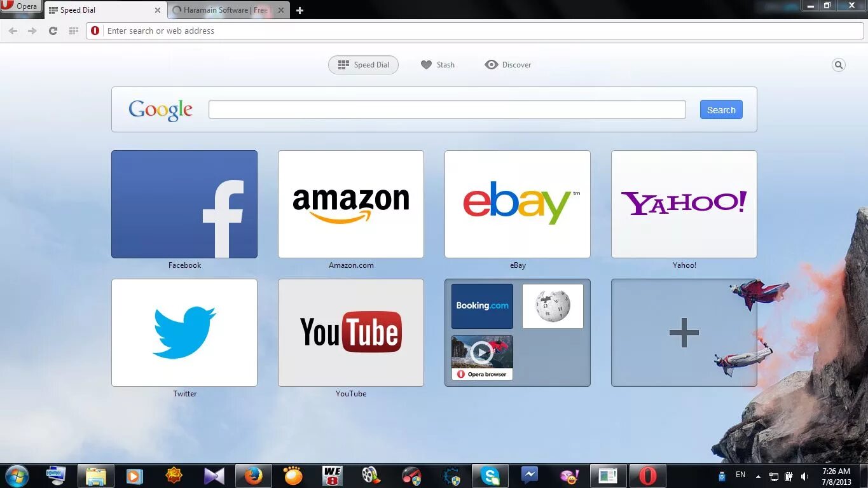Launch Visual Studio from the taskbar
Screen dimensions: 868x488
213,475
